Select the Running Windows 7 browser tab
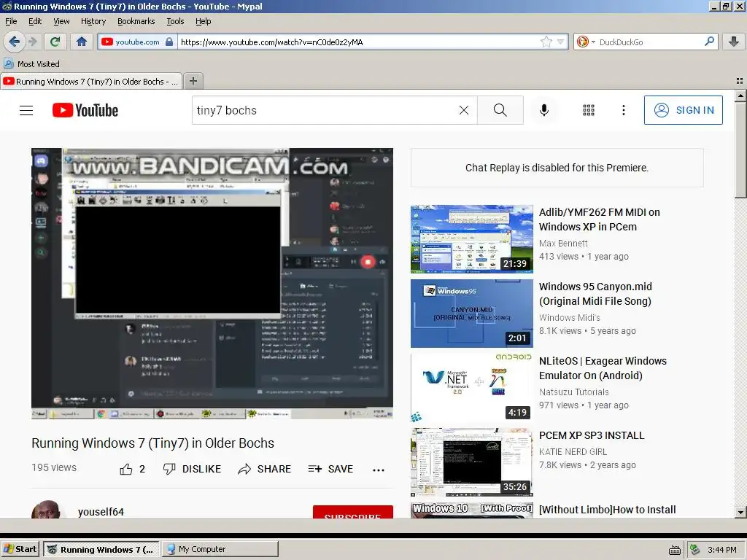Screen dimensions: 747x560 pyautogui.click(x=91, y=82)
